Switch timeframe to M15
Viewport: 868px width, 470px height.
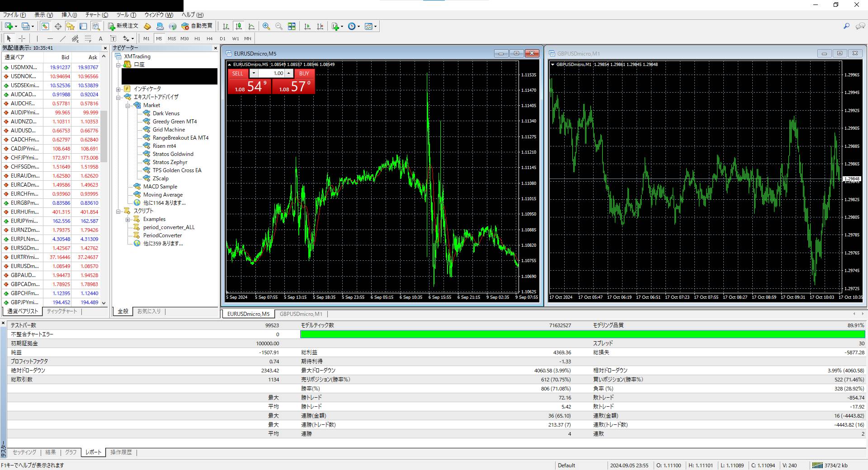click(x=172, y=38)
